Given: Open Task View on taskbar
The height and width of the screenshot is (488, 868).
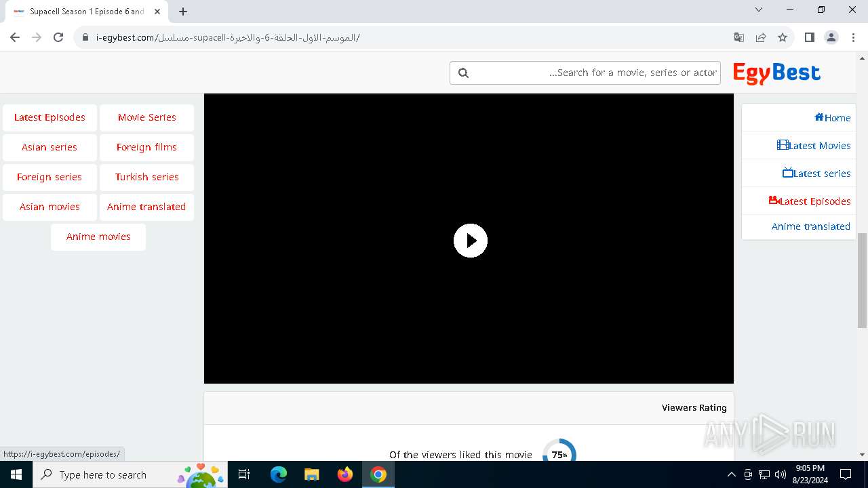Looking at the screenshot, I should coord(244,474).
